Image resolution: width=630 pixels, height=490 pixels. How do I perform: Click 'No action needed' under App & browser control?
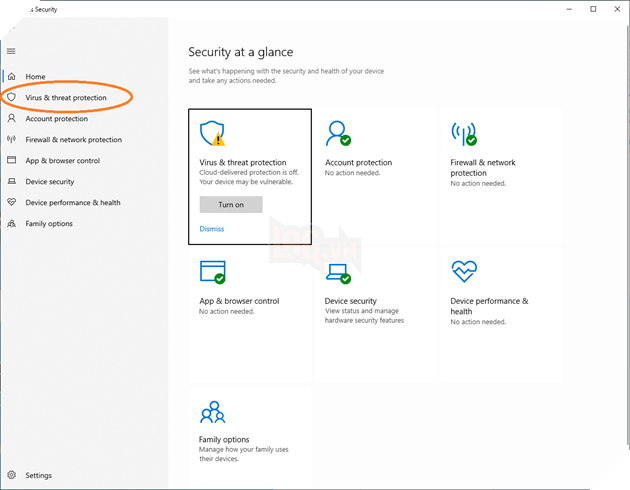227,311
